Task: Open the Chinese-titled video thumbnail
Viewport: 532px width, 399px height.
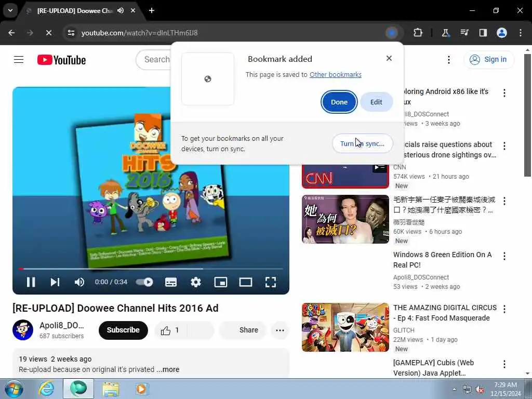Action: [x=345, y=219]
